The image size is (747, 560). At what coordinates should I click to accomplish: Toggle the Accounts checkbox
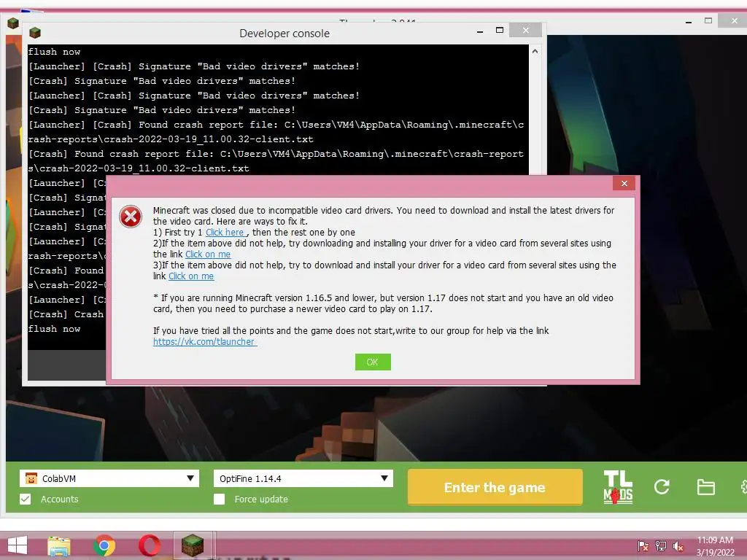[x=26, y=499]
